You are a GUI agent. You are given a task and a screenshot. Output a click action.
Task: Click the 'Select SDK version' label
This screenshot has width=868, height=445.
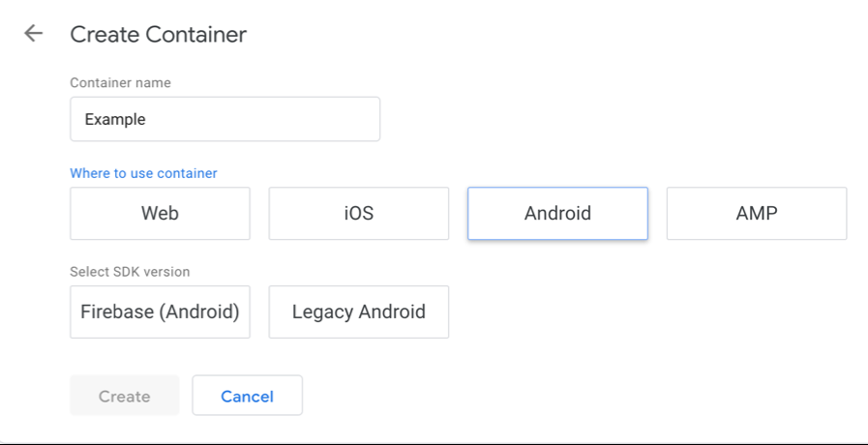coord(130,272)
